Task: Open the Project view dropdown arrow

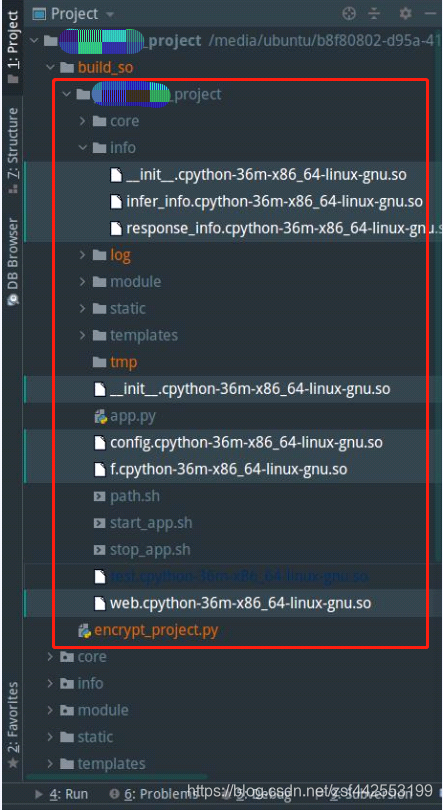Action: [109, 14]
